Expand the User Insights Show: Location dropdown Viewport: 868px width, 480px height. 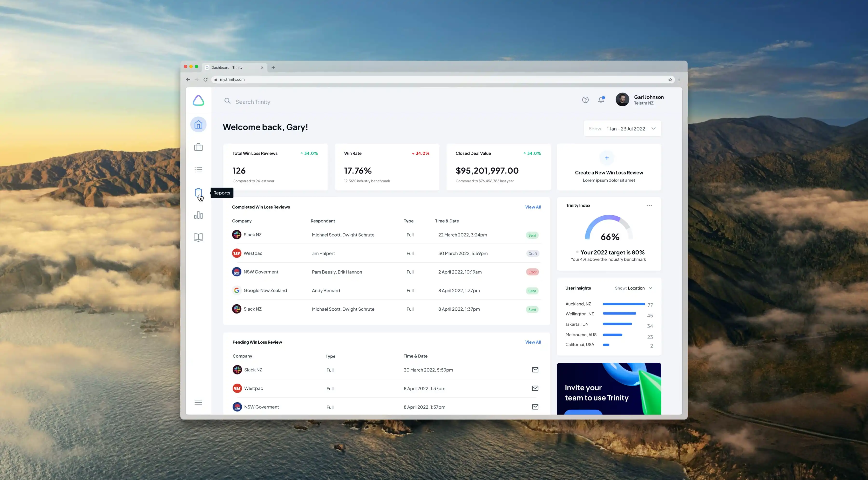633,288
